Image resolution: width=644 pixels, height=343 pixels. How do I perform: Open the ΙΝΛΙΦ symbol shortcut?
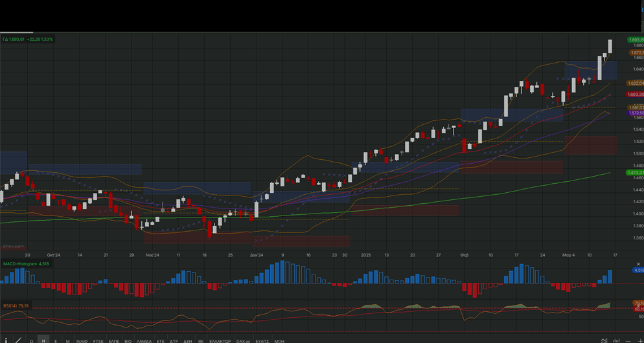tap(82, 341)
